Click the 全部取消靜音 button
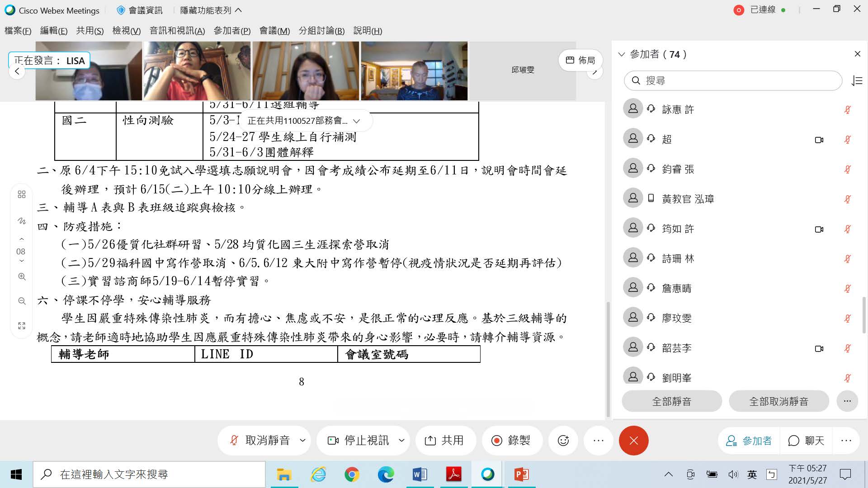 tap(778, 401)
